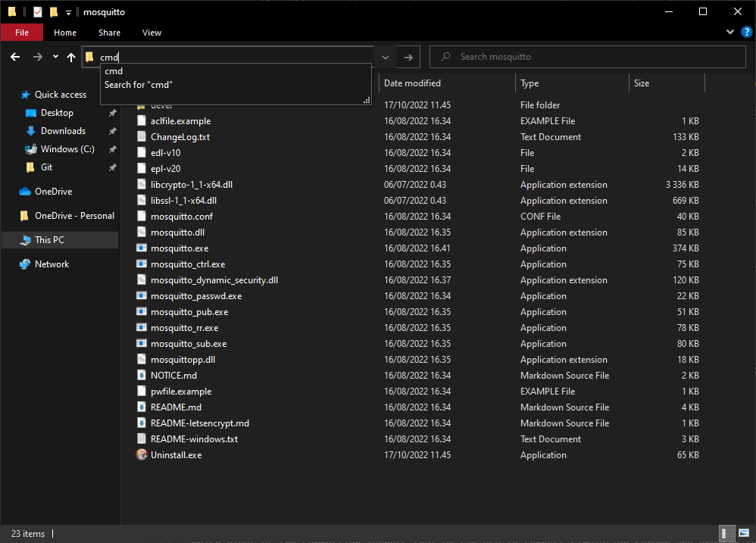This screenshot has width=756, height=543.
Task: Choose Search for "cmd" suggestion
Action: 139,84
